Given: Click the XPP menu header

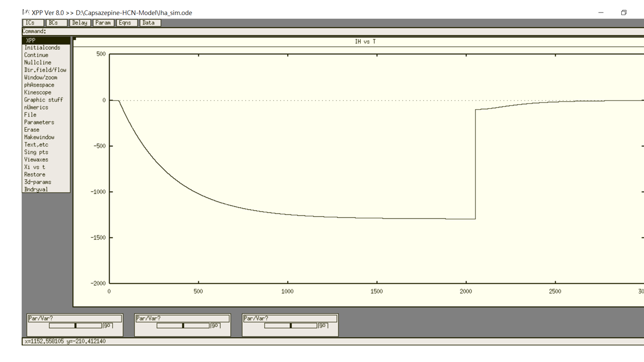Looking at the screenshot, I should coord(46,40).
